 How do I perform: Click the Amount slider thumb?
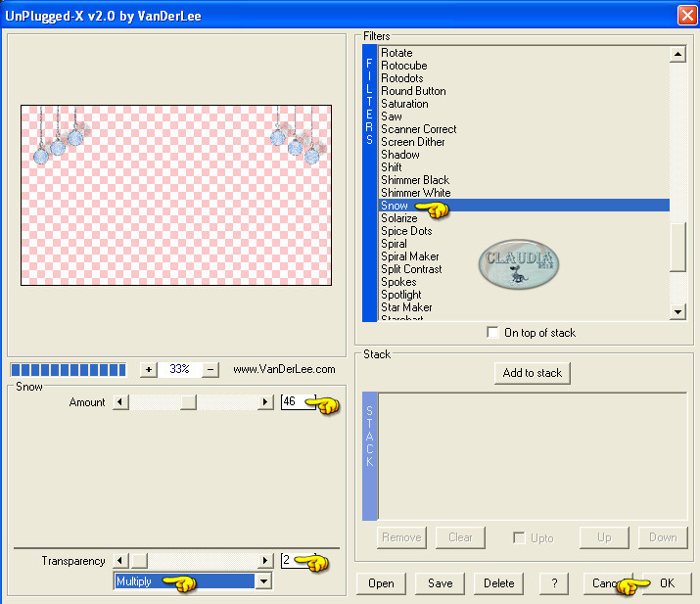[x=188, y=401]
